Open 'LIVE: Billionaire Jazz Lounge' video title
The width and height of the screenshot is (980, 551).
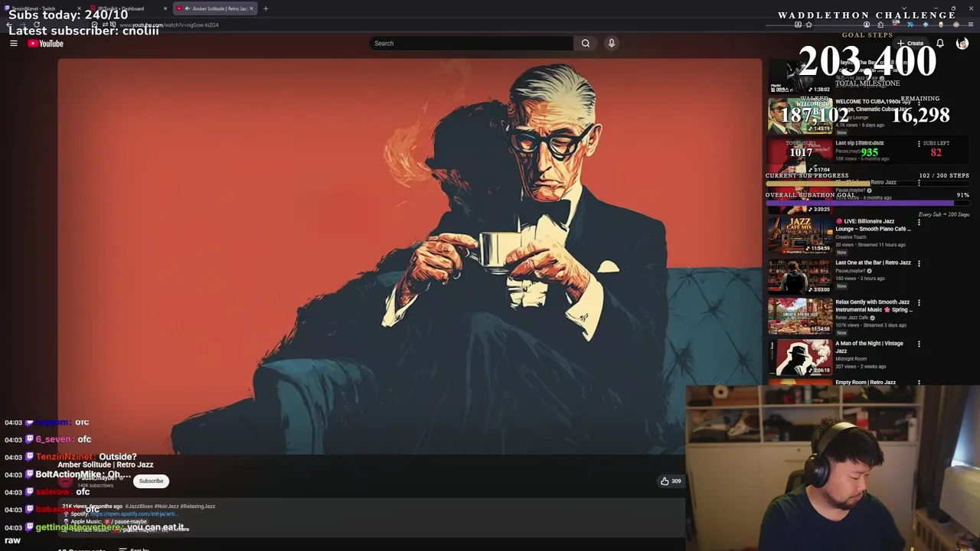[x=872, y=225]
